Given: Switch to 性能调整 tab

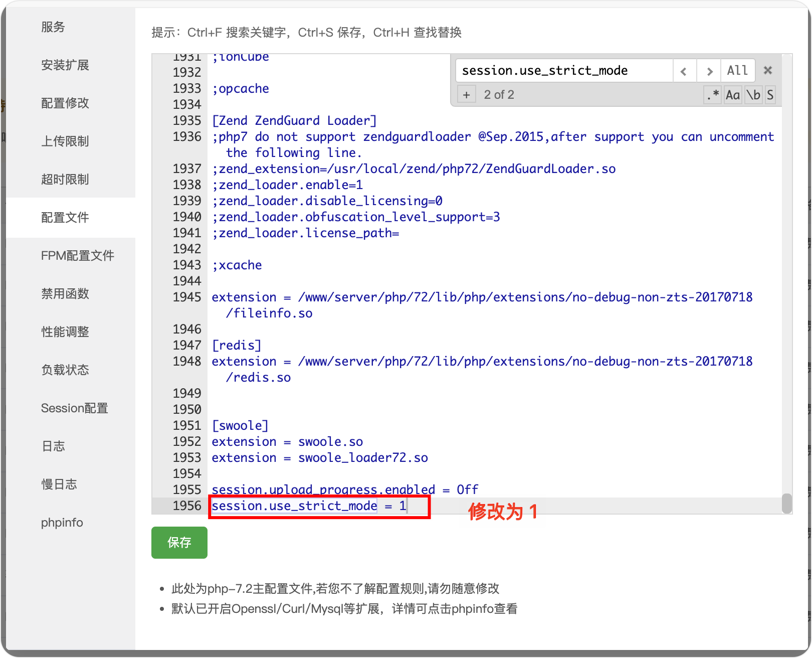Looking at the screenshot, I should click(x=71, y=332).
